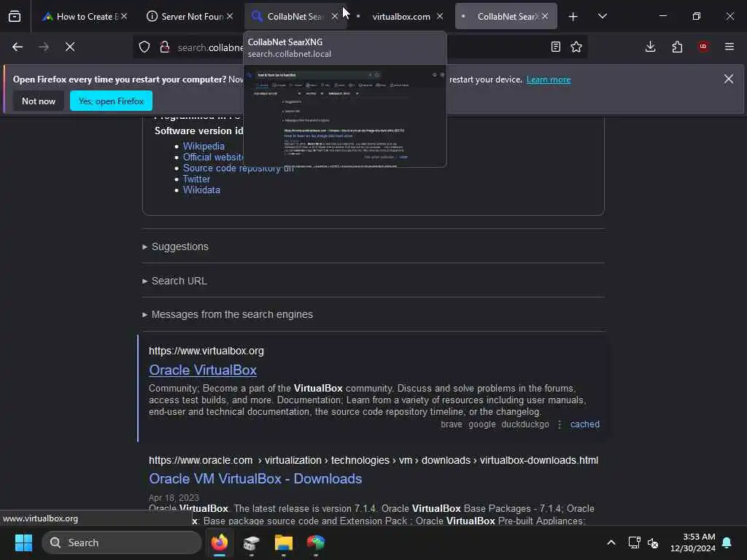Expand the 'Search URL' section
The width and height of the screenshot is (747, 560).
point(175,281)
